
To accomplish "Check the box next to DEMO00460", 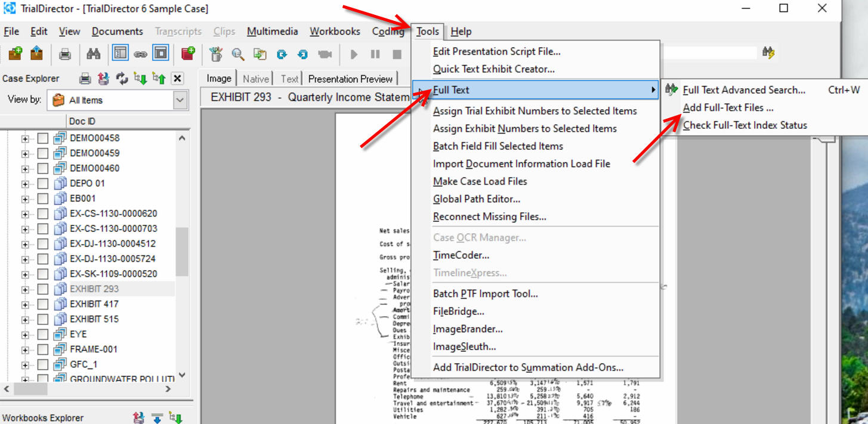I will click(43, 168).
